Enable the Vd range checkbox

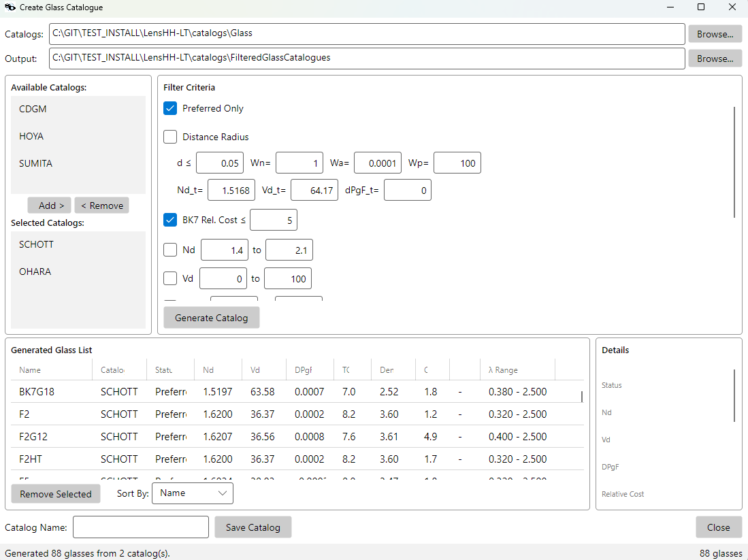[170, 278]
